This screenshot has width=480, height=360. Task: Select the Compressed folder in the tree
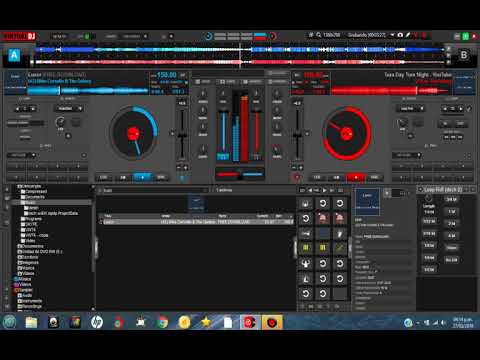click(34, 192)
